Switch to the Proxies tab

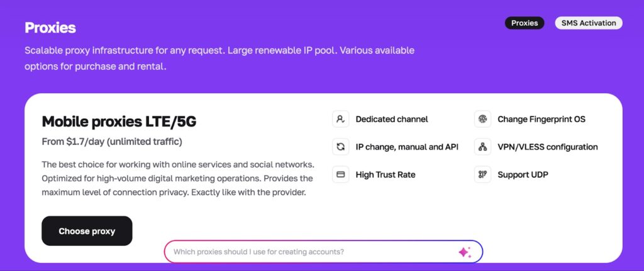[x=525, y=23]
